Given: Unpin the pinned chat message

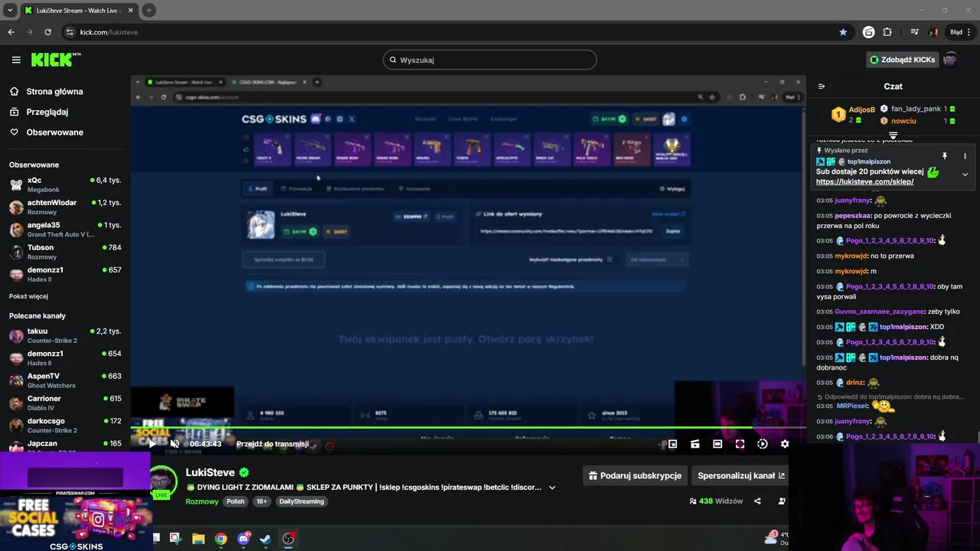Looking at the screenshot, I should point(945,156).
